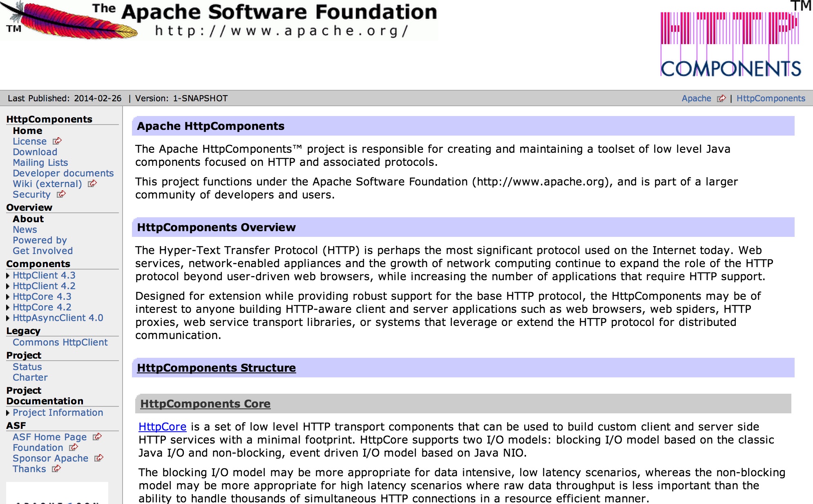Open the Charter link
813x504 pixels.
[30, 377]
